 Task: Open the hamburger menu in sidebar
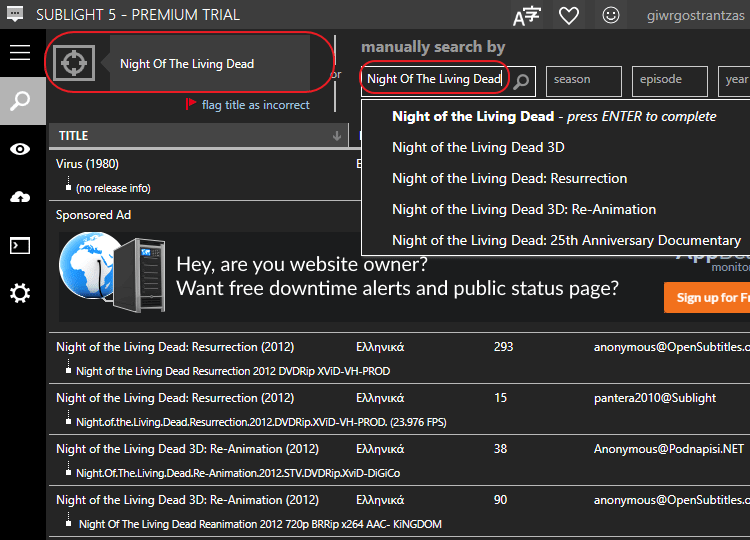point(20,53)
